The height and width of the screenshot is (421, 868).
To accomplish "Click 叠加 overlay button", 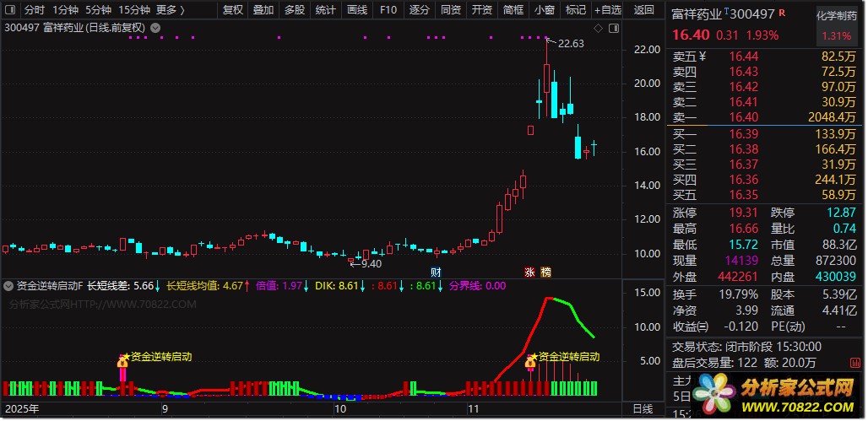I will point(263,9).
